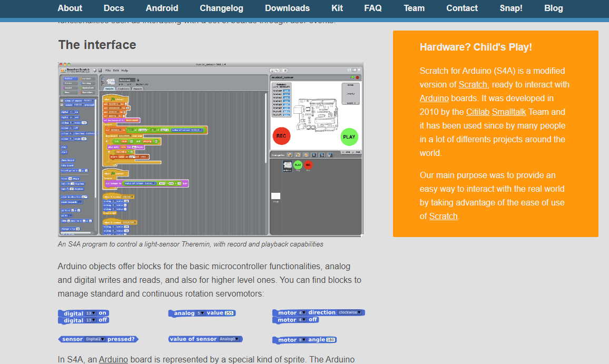
Task: View the Changelog page
Action: point(221,8)
